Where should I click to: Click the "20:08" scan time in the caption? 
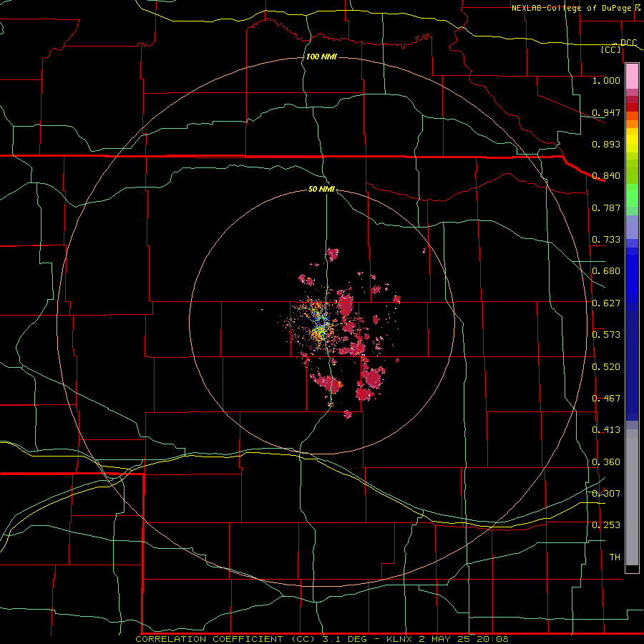tap(492, 639)
